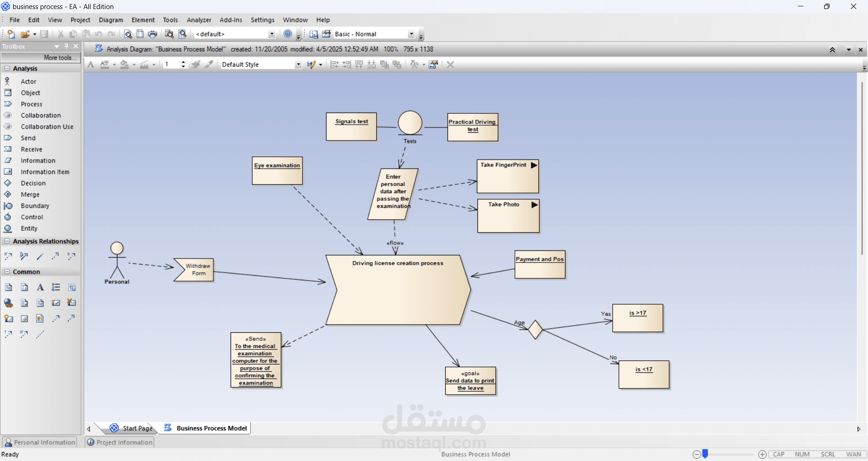
Task: Click the paintbrush apply style icon
Action: [x=196, y=65]
